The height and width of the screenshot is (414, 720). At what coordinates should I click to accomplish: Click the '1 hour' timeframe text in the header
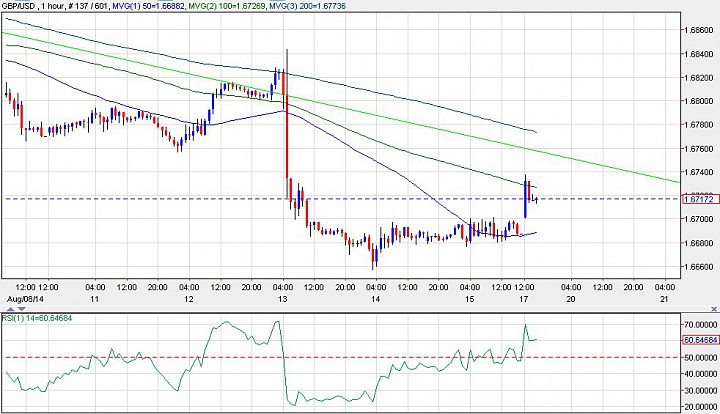[51, 6]
